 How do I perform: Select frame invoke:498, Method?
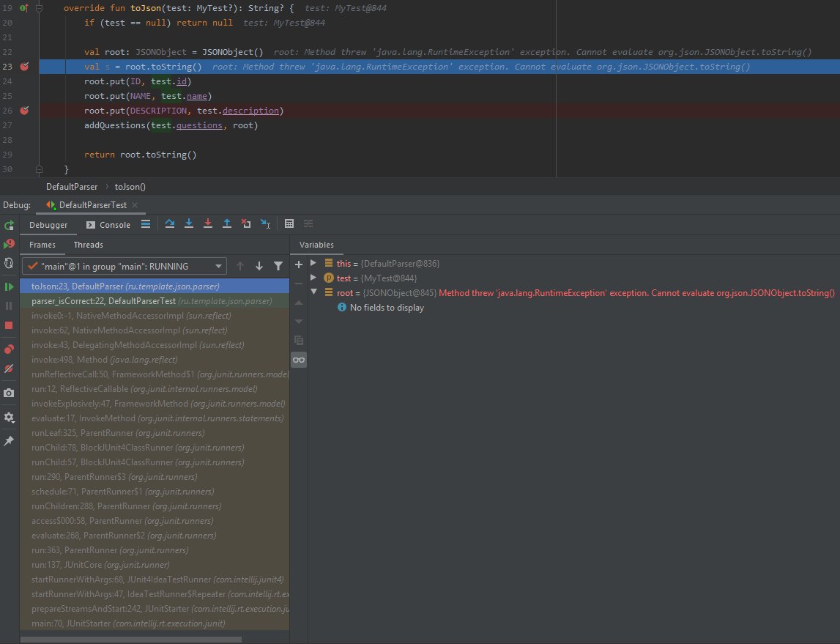click(x=155, y=360)
